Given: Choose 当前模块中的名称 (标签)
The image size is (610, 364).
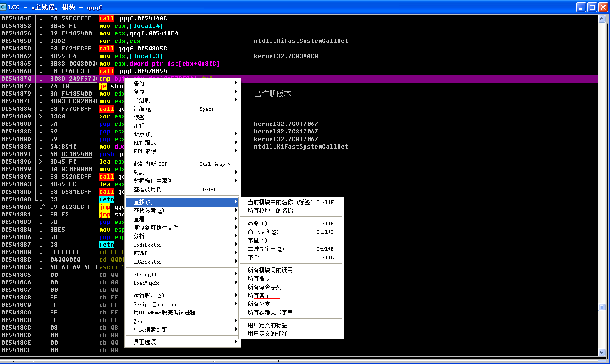Looking at the screenshot, I should pyautogui.click(x=291, y=202).
